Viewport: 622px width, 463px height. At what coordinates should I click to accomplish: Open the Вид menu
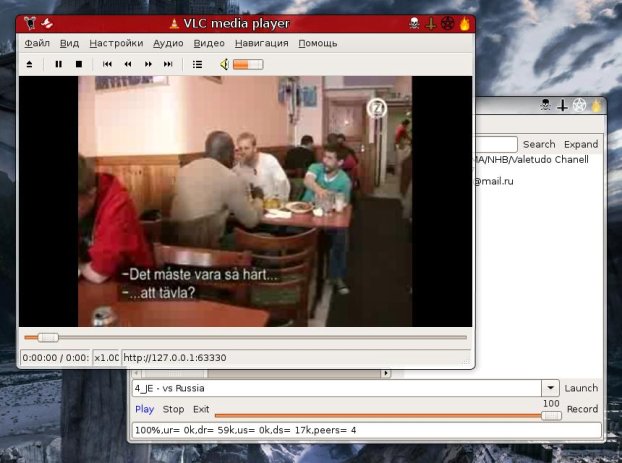point(69,43)
